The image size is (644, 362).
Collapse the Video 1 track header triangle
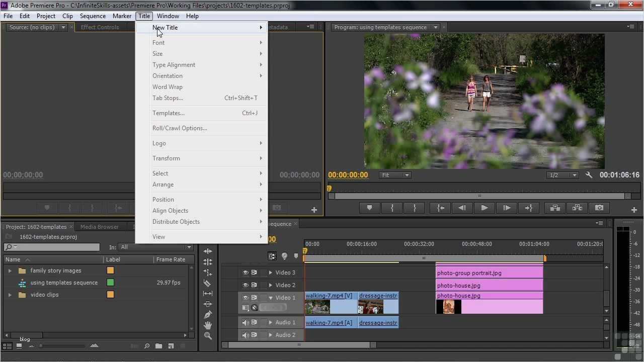(271, 297)
